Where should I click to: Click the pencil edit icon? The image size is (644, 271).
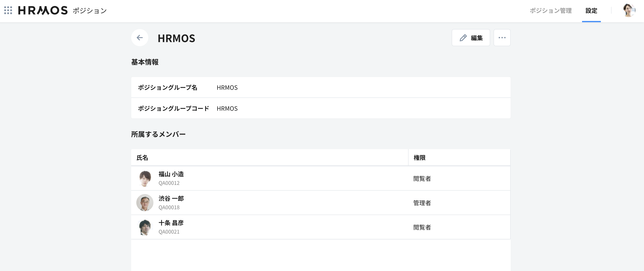(x=463, y=38)
